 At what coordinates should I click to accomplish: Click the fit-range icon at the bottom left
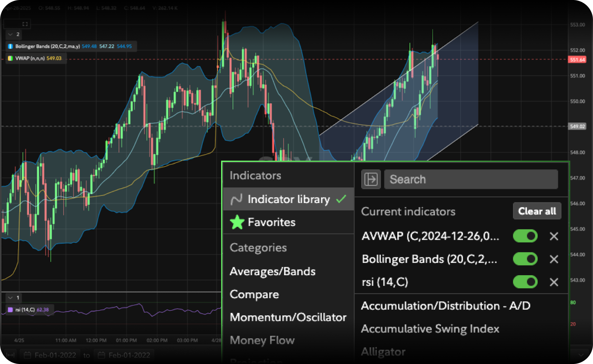pos(10,355)
